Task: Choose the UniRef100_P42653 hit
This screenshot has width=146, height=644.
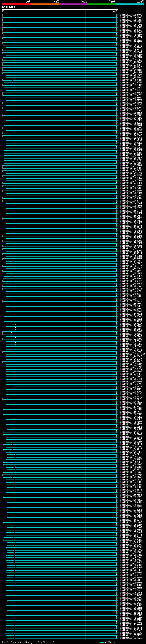Action: click(131, 60)
